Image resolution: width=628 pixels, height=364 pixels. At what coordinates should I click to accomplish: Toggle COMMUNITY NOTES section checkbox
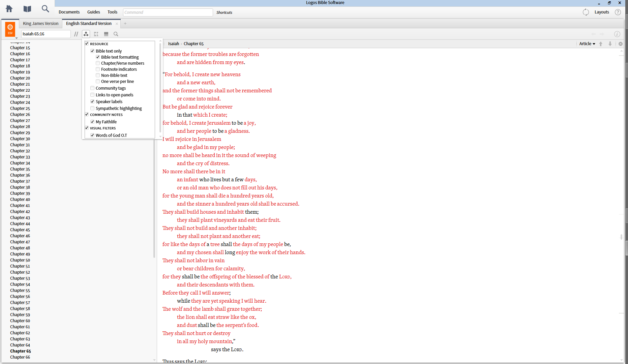(87, 115)
